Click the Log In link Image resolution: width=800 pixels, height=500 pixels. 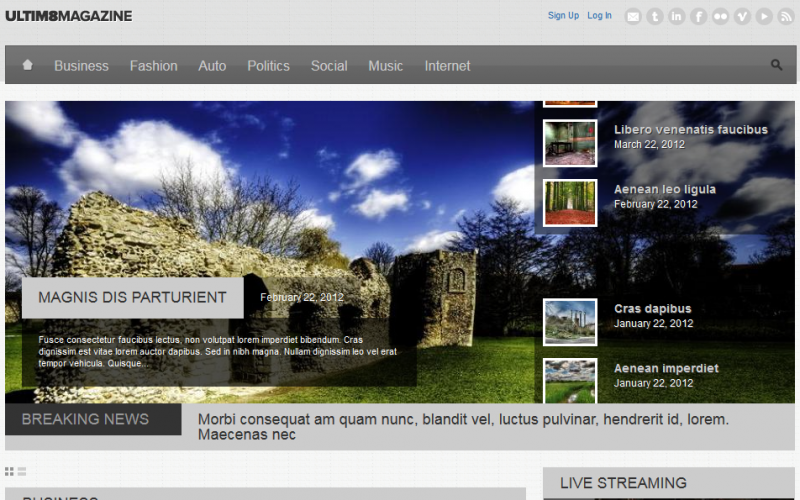pyautogui.click(x=599, y=16)
